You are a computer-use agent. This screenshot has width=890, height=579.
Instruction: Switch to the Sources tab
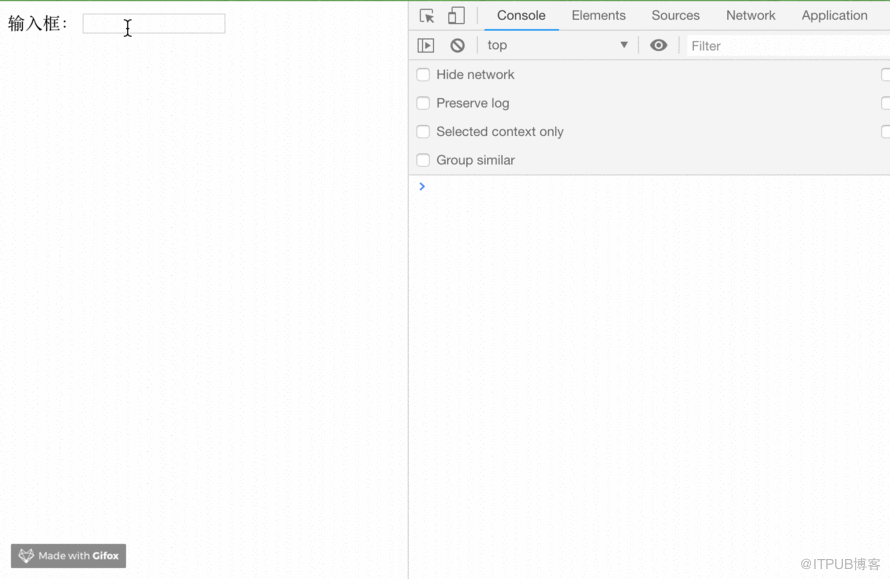(675, 16)
